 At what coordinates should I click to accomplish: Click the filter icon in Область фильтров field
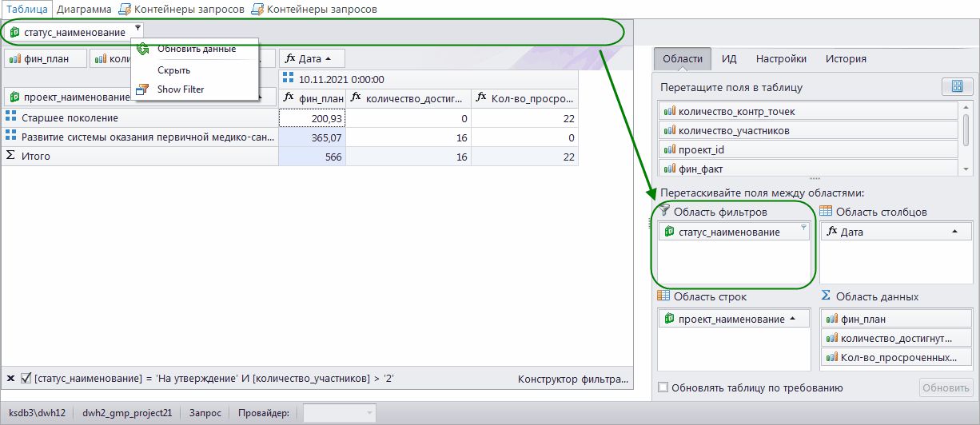click(x=804, y=228)
